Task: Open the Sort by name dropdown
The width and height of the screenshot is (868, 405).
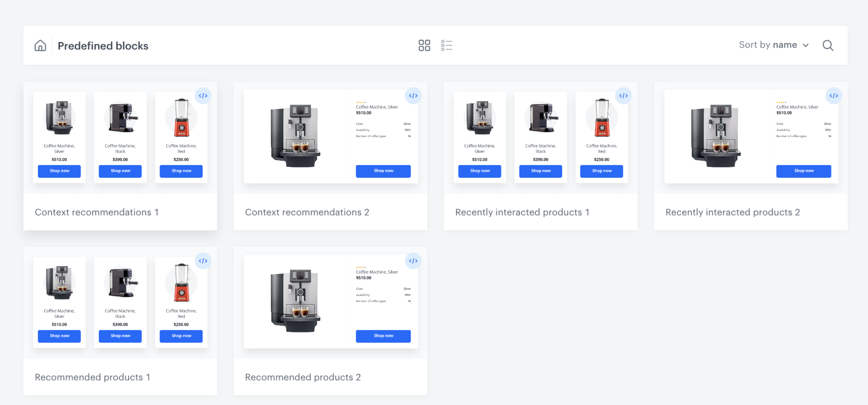Action: click(773, 45)
